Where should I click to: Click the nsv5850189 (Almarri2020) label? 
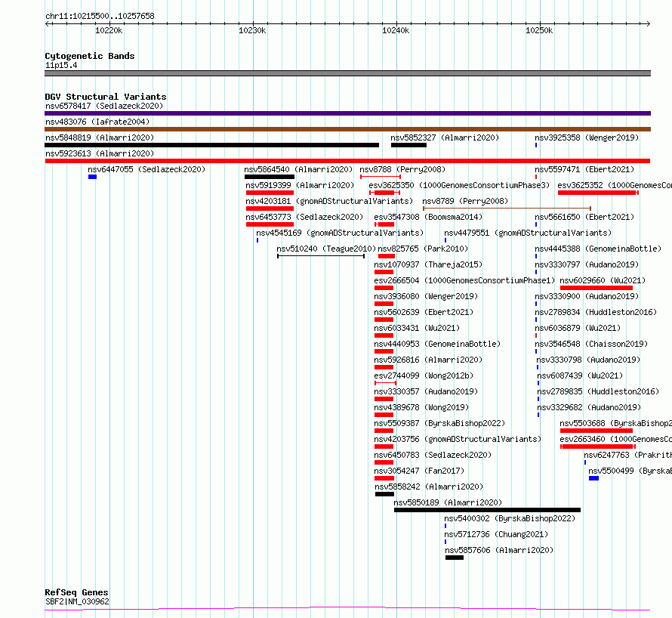448,502
